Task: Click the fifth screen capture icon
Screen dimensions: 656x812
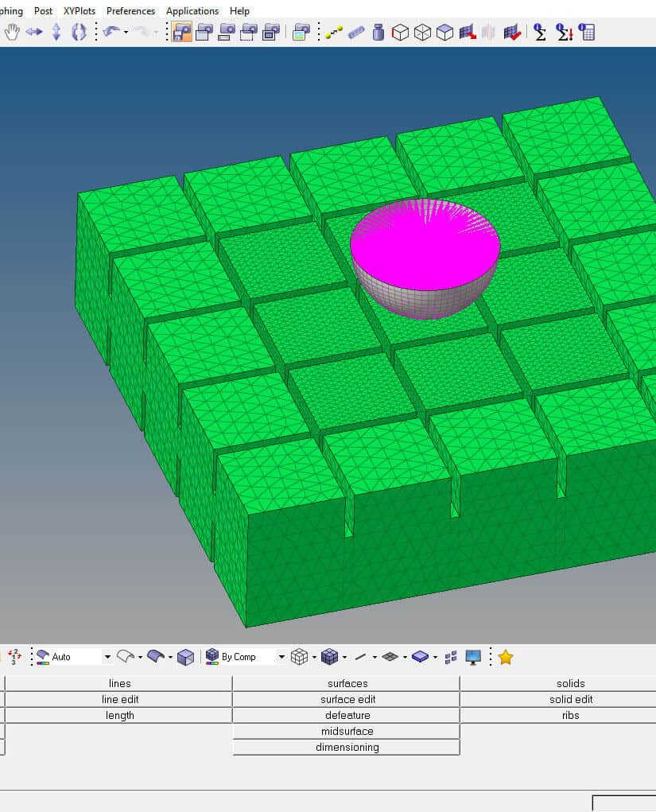Action: click(271, 32)
